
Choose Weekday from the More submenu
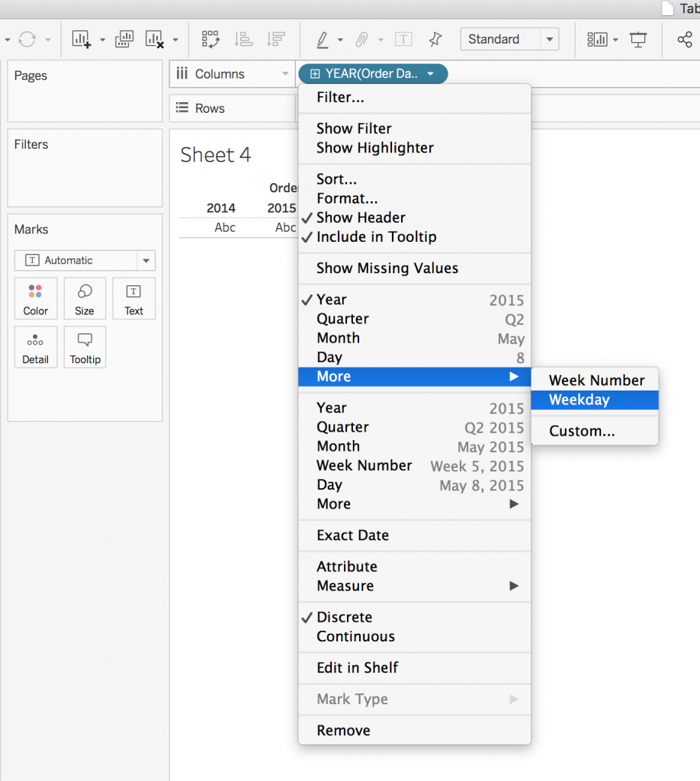(x=580, y=400)
